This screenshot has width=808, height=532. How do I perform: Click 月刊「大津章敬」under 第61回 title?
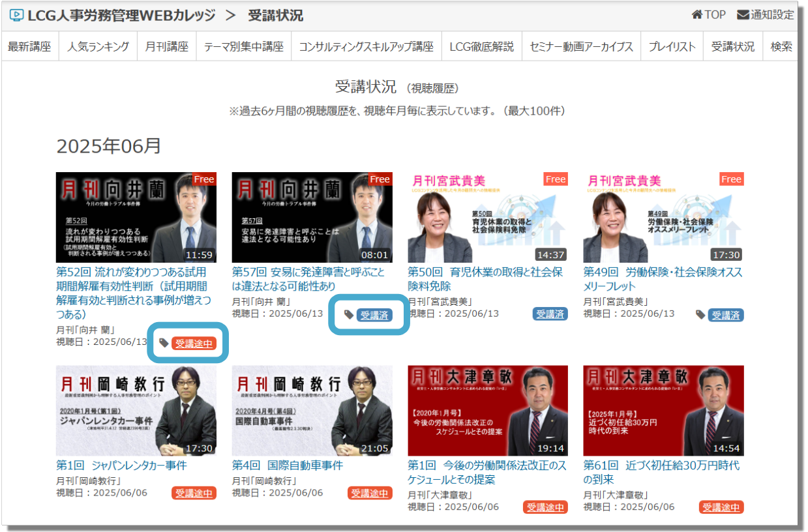tap(616, 495)
